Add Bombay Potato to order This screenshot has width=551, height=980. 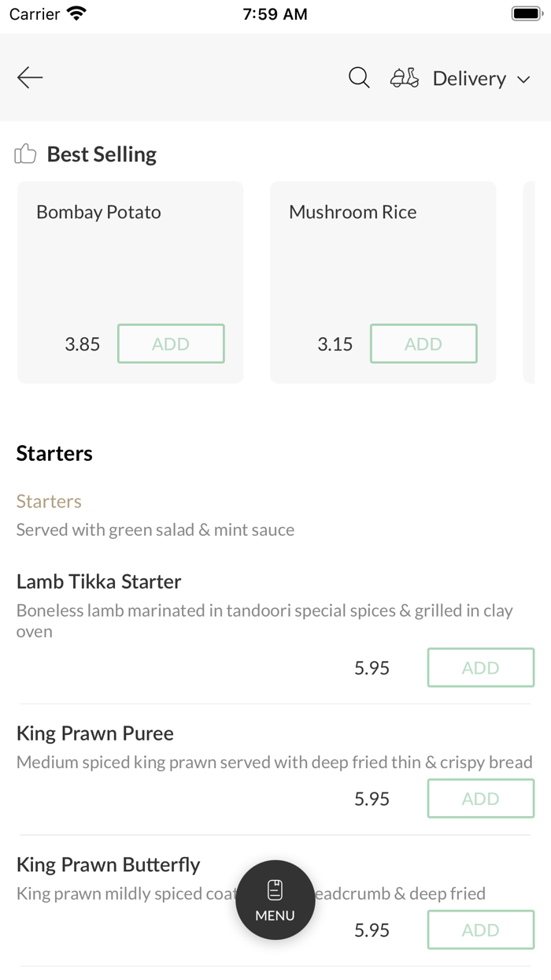pos(171,343)
